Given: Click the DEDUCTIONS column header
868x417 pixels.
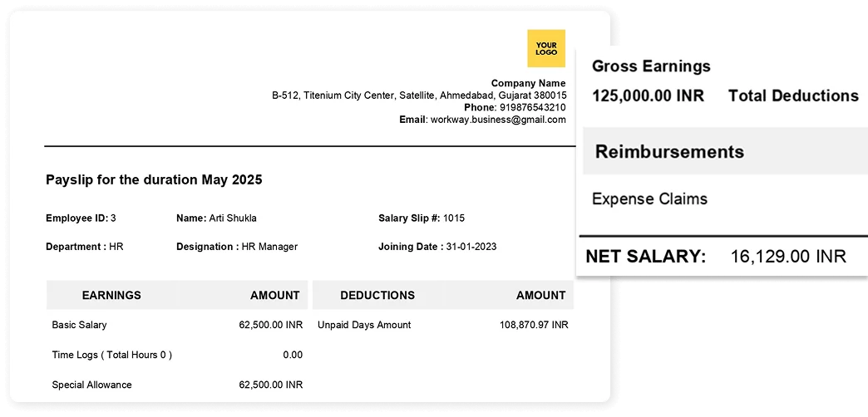Looking at the screenshot, I should click(x=377, y=296).
